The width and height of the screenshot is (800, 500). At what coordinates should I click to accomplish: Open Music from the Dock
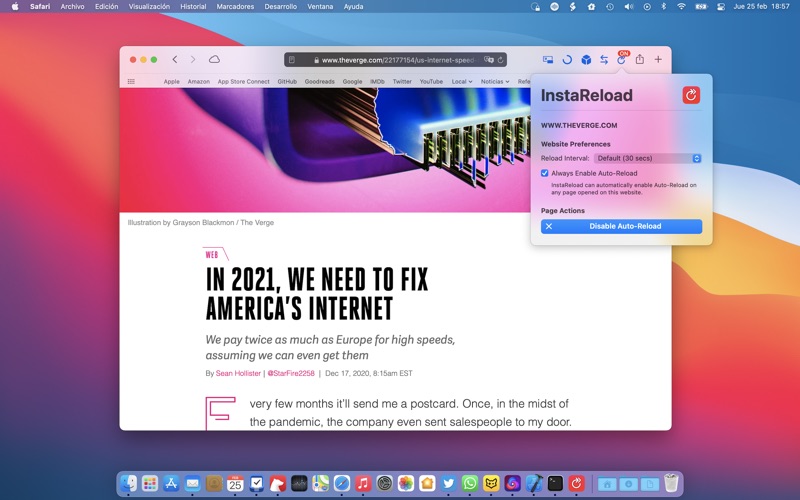tap(363, 483)
